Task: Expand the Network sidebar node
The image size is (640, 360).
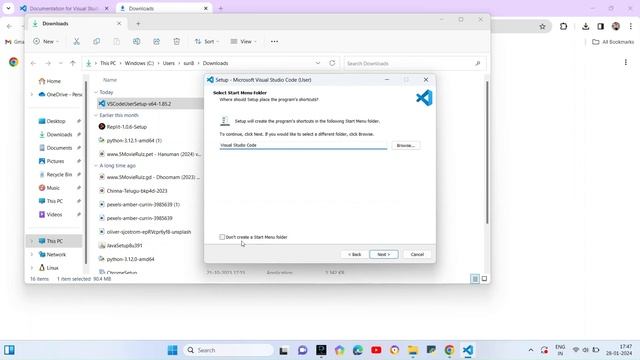Action: (x=32, y=254)
